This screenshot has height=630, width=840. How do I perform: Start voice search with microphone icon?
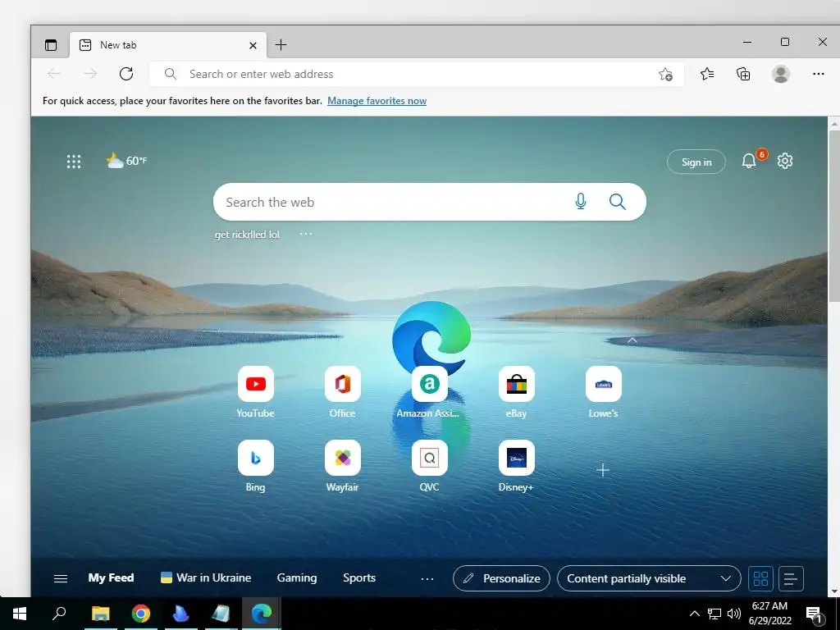(x=580, y=202)
